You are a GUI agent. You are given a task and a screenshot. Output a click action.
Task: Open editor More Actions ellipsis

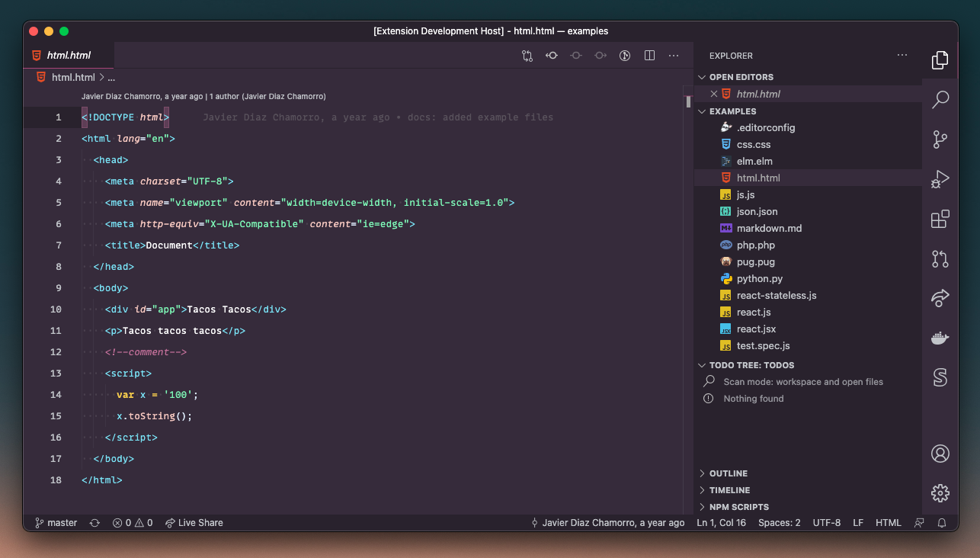click(x=674, y=56)
